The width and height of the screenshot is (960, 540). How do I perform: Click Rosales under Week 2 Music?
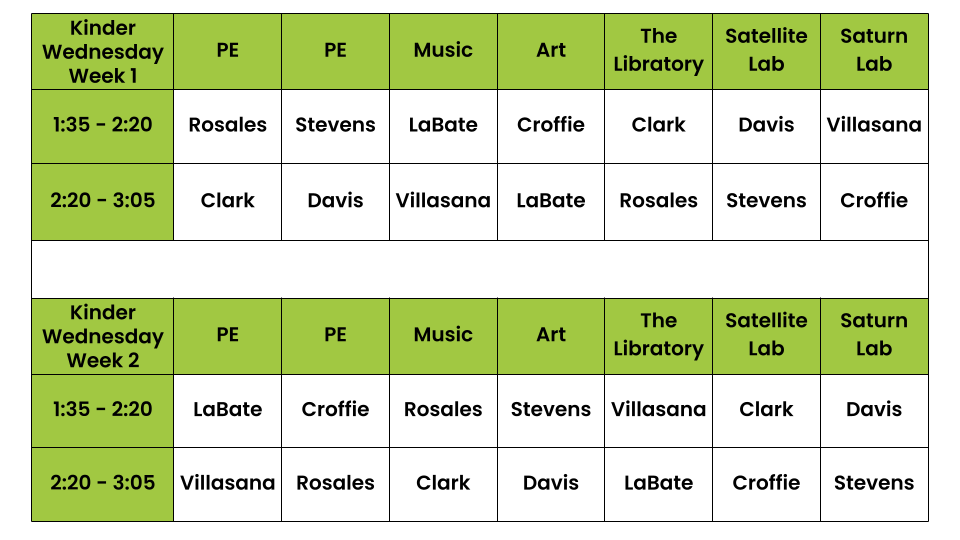click(443, 409)
